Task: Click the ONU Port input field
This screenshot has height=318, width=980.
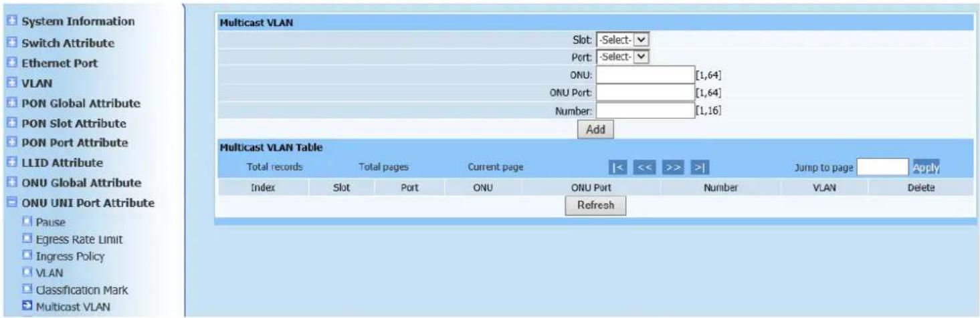Action: pyautogui.click(x=645, y=93)
